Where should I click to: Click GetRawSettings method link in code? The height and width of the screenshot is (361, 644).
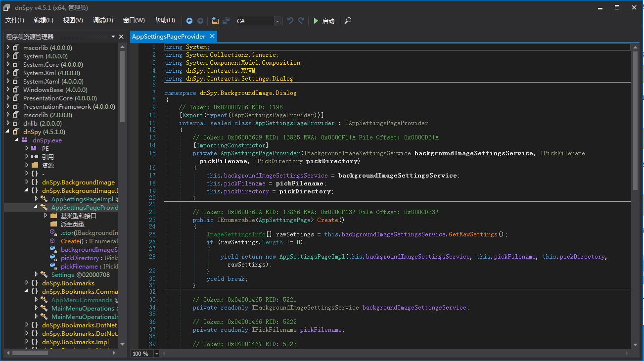point(473,234)
